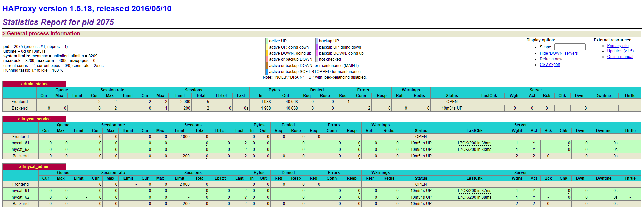The height and width of the screenshot is (213, 644).
Task: Open the Updates (v1.5) link
Action: pyautogui.click(x=620, y=51)
